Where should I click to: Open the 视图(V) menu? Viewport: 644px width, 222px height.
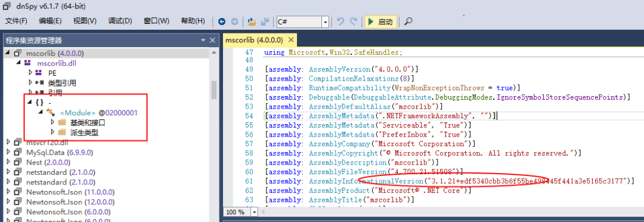85,21
